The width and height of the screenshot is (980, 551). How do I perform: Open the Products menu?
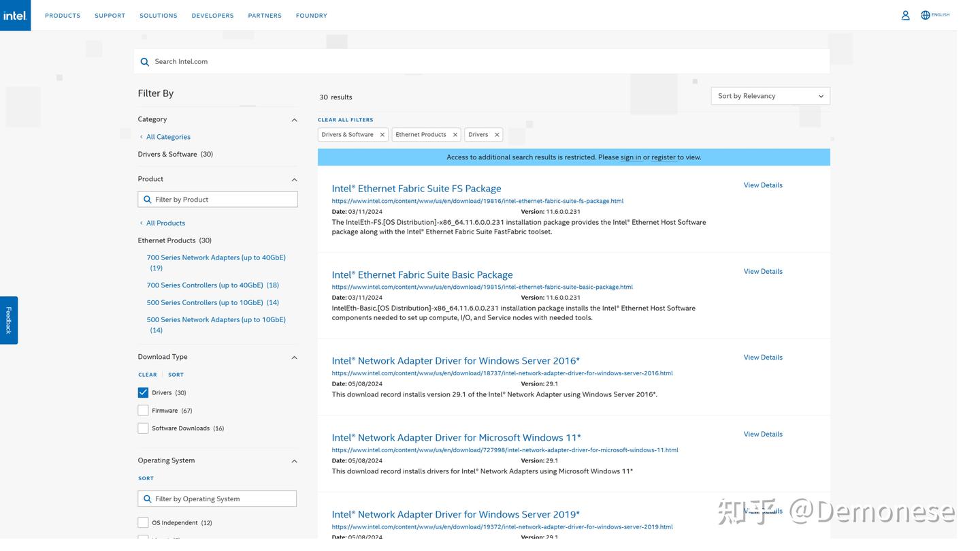pyautogui.click(x=63, y=16)
